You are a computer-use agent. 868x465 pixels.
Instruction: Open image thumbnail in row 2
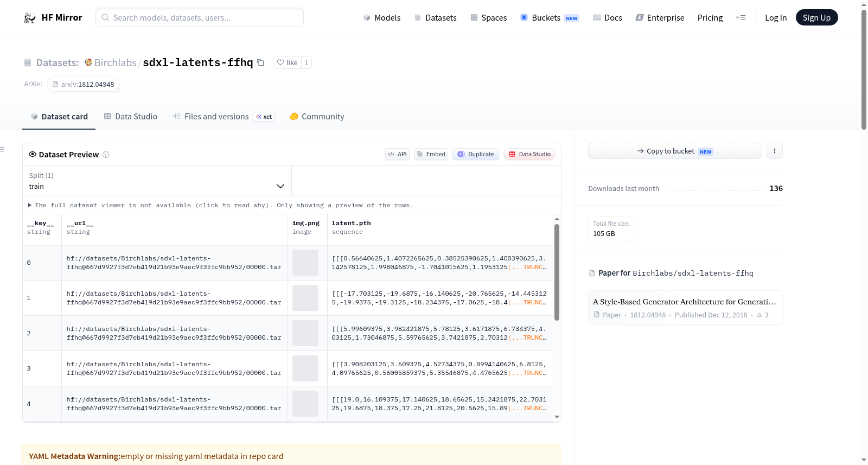pos(305,333)
